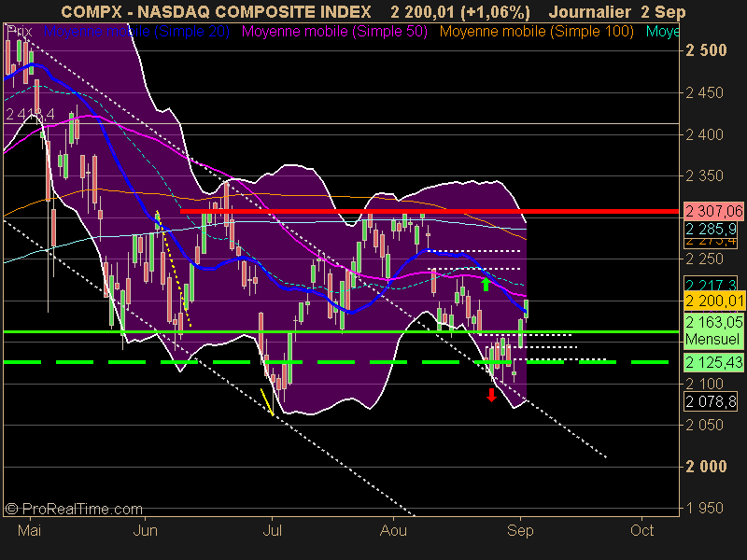Click the 2 450 axis value
This screenshot has width=747, height=560.
[705, 92]
